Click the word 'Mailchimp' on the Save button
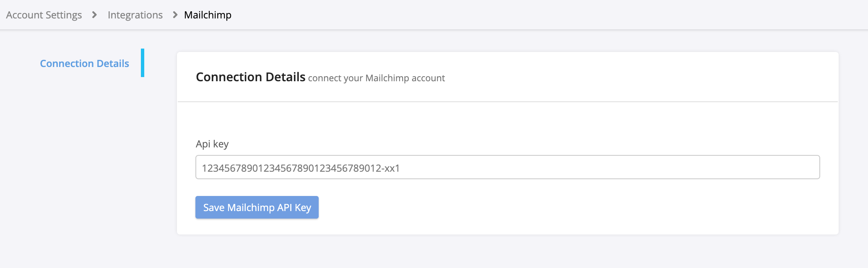 [x=251, y=208]
